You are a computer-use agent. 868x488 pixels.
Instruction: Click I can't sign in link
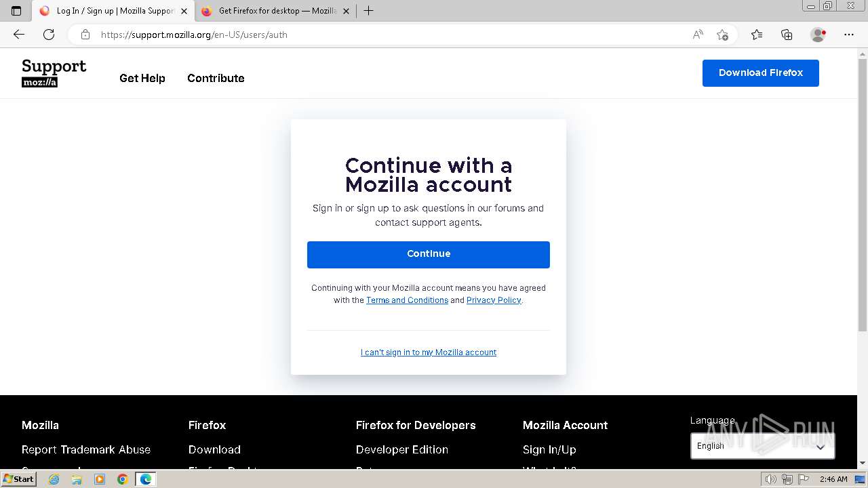(x=429, y=352)
